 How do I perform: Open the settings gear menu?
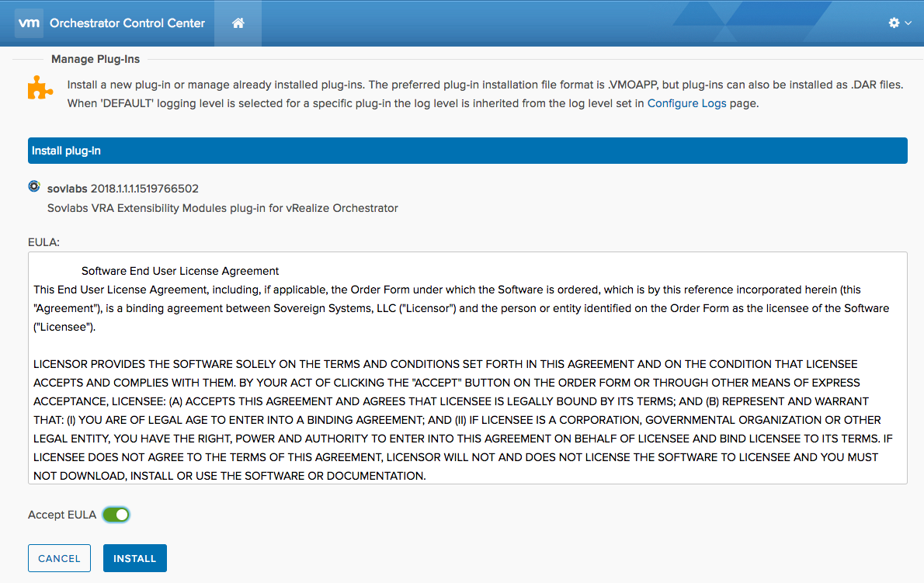(899, 23)
